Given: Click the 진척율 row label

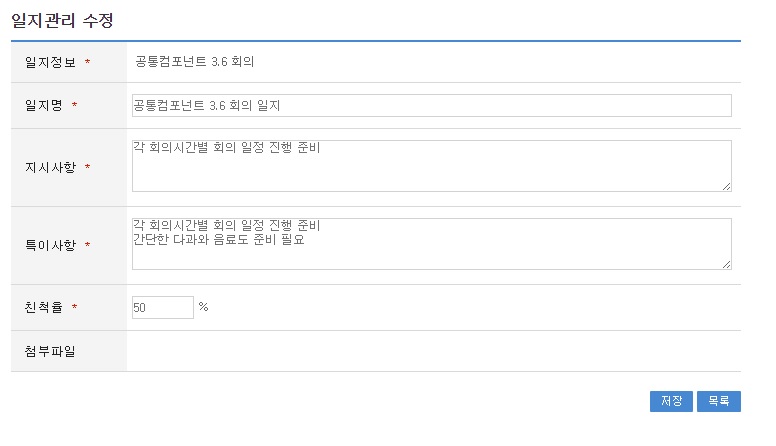Looking at the screenshot, I should coord(44,308).
